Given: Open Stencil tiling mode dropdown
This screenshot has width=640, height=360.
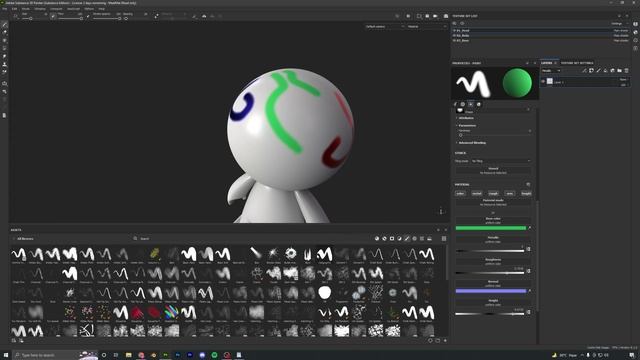Looking at the screenshot, I should point(501,161).
